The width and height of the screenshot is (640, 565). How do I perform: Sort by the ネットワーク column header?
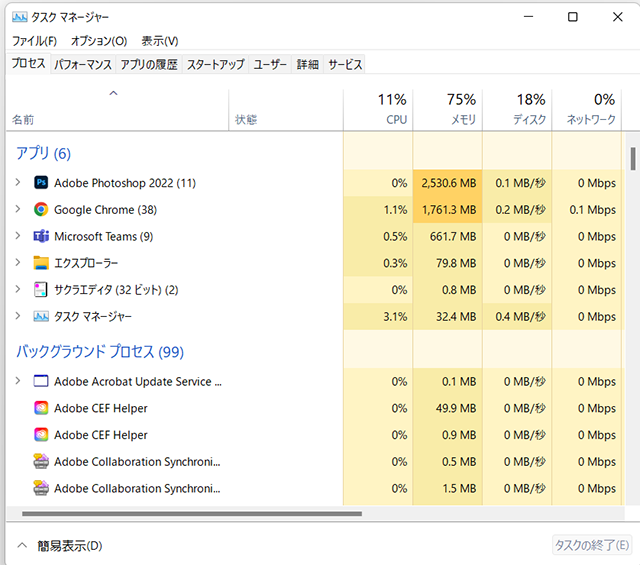pyautogui.click(x=587, y=109)
